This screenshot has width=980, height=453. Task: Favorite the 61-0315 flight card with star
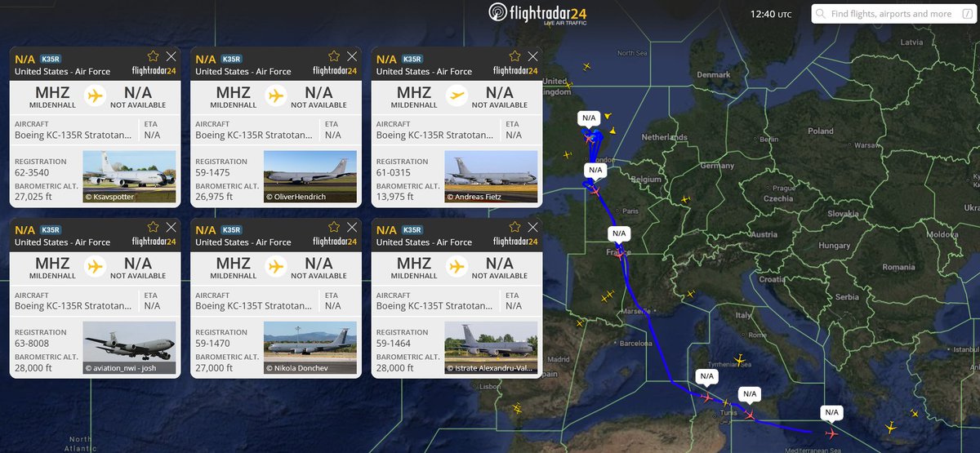(x=514, y=56)
